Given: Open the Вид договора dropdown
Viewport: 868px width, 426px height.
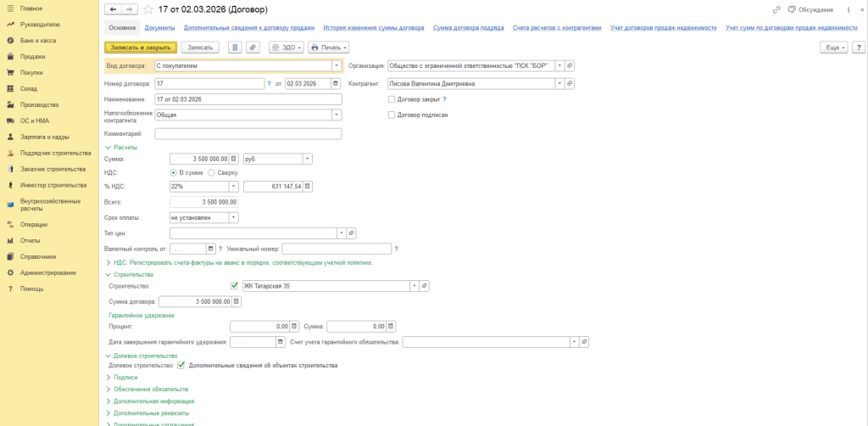Looking at the screenshot, I should click(337, 65).
